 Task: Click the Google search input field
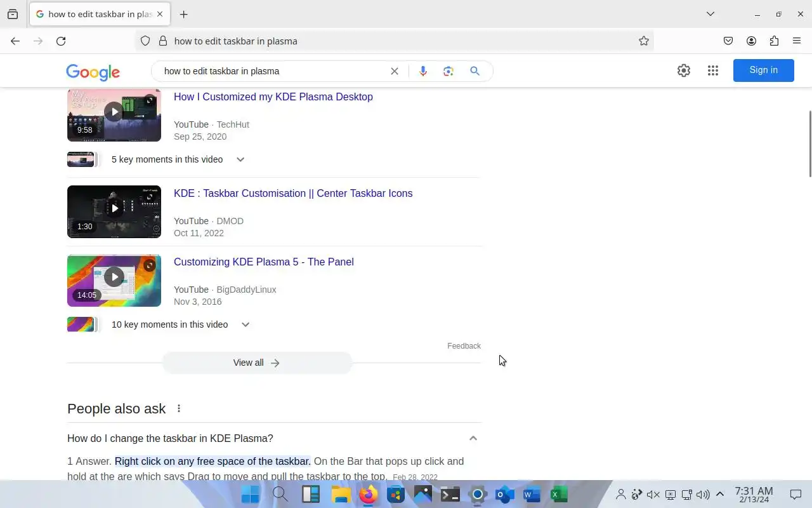click(x=273, y=71)
